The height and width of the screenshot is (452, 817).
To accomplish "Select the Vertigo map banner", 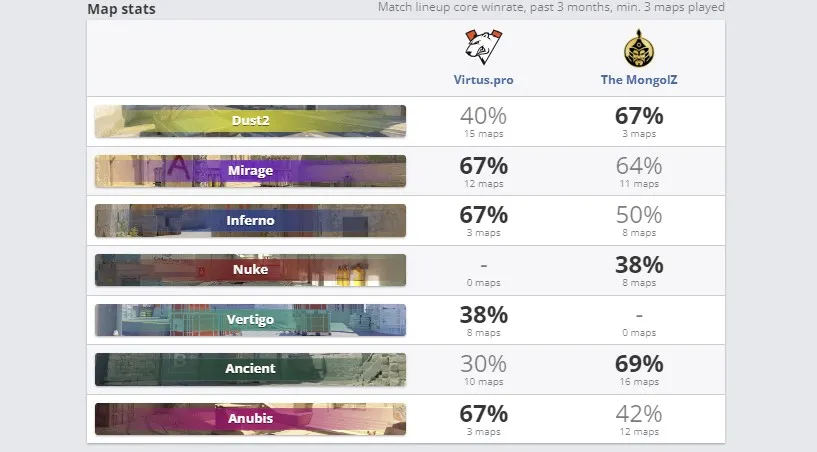I will coord(250,320).
